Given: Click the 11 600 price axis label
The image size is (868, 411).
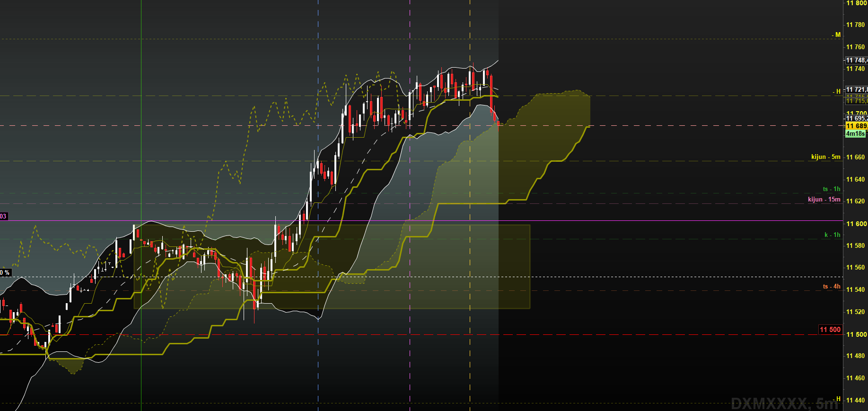Looking at the screenshot, I should point(856,224).
